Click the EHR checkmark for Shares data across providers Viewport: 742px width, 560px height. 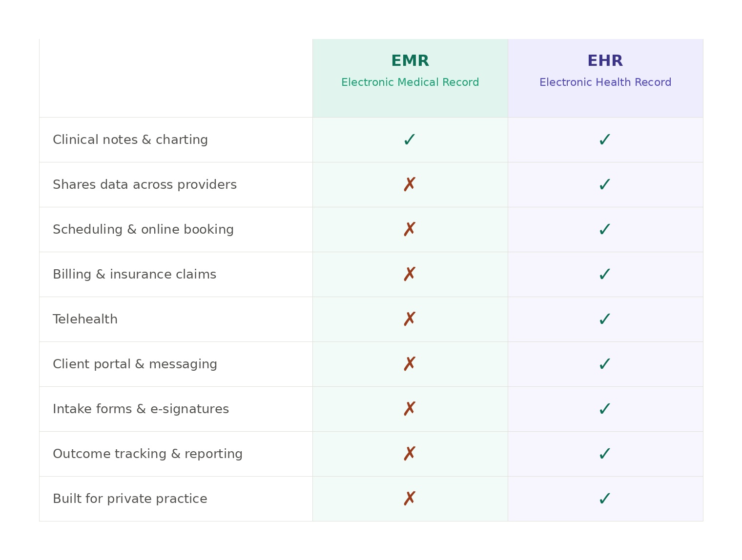click(605, 185)
